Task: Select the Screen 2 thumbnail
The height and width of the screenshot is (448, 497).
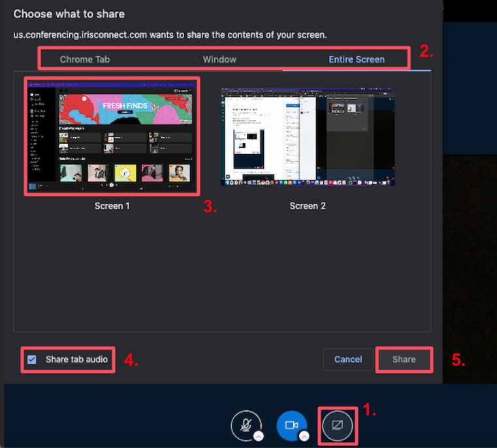Action: [308, 136]
